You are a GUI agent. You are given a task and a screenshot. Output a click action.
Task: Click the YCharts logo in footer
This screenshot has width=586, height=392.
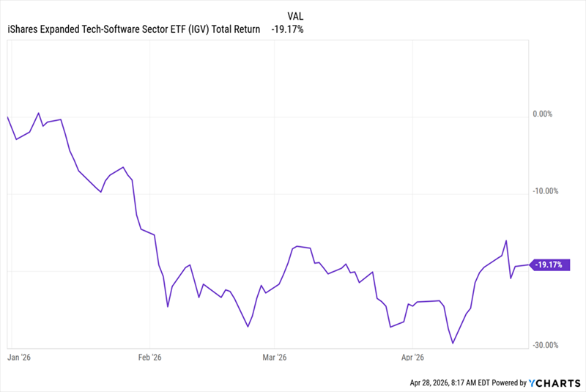(555, 382)
